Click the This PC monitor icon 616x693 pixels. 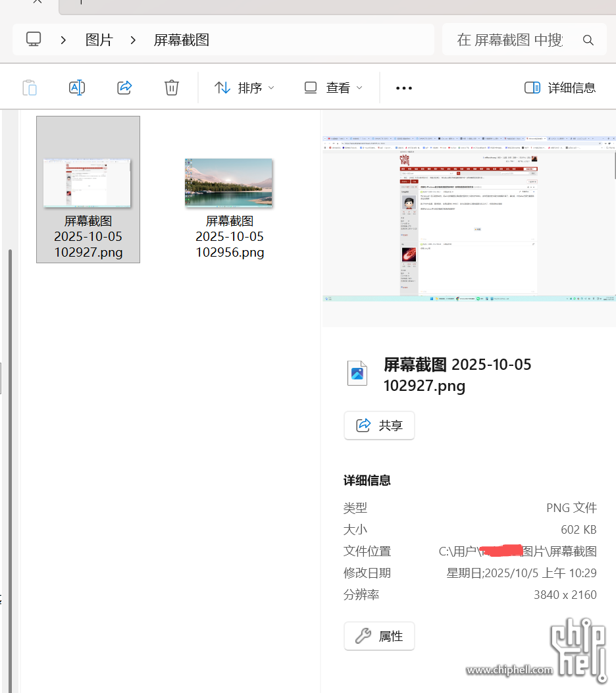point(34,39)
